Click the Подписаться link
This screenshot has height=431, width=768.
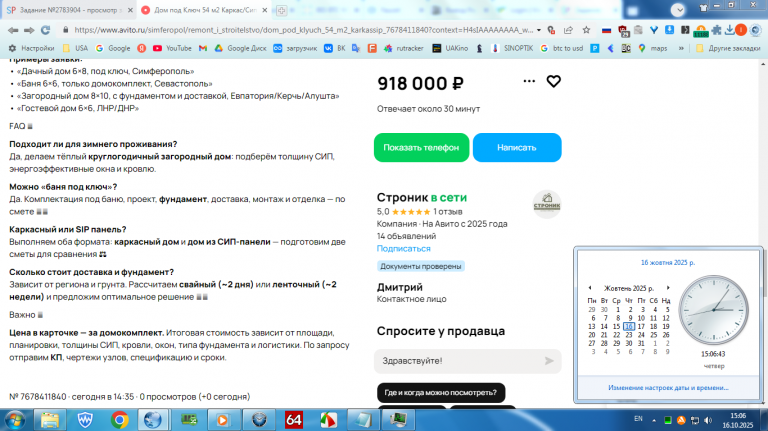click(404, 248)
